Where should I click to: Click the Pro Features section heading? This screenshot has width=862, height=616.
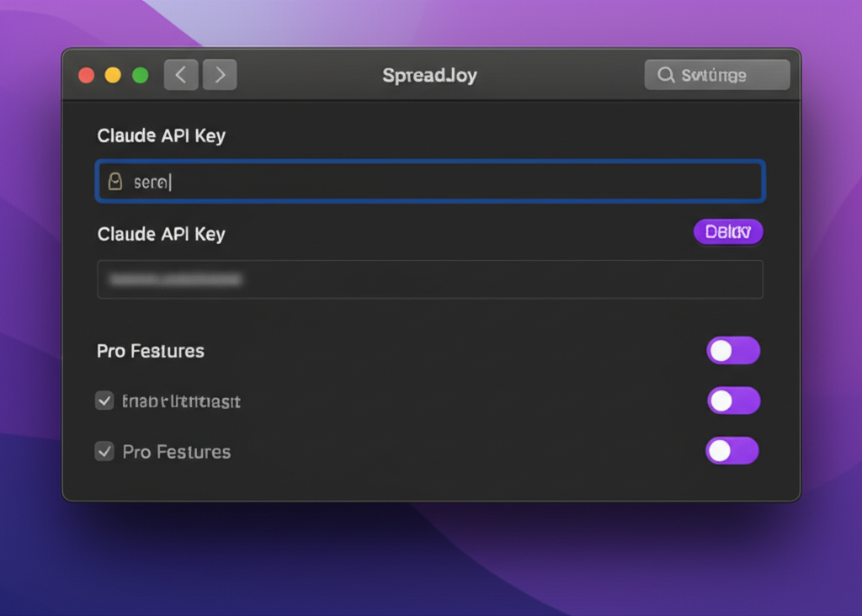pos(151,351)
